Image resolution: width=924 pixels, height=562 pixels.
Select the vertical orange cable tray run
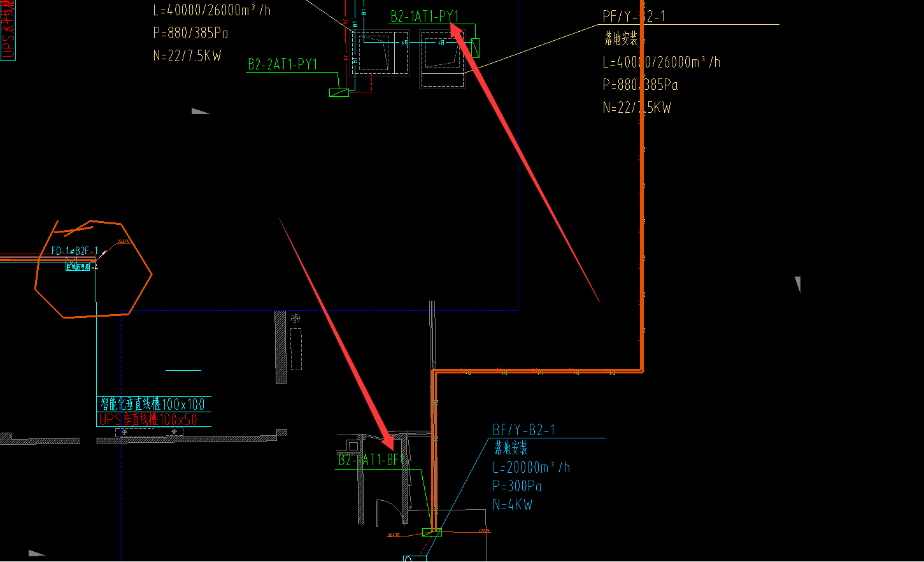click(x=642, y=185)
